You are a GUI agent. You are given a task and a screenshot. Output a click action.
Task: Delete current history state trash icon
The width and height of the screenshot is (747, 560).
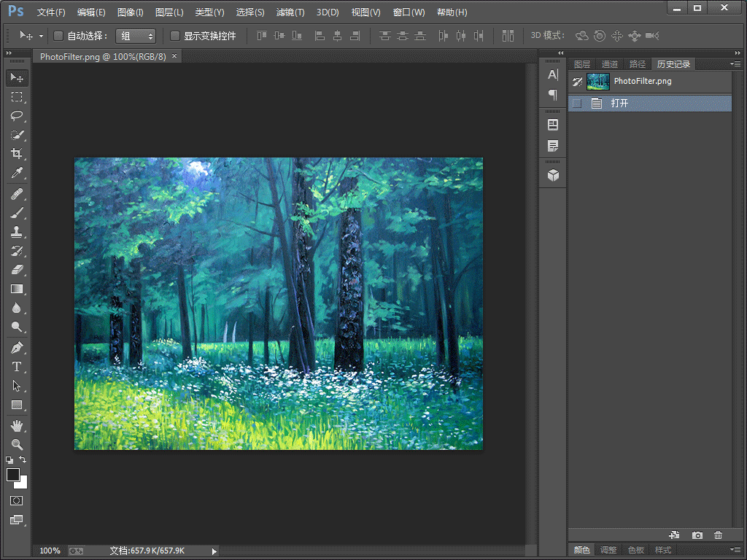(718, 535)
